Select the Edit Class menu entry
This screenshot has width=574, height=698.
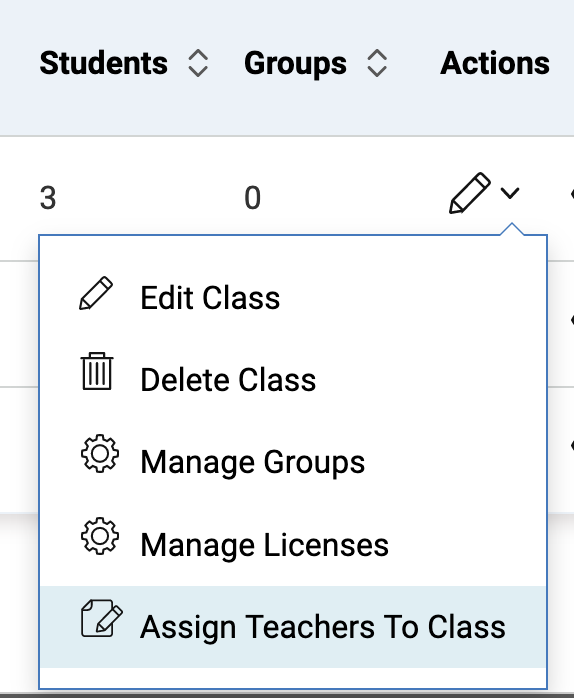coord(293,297)
